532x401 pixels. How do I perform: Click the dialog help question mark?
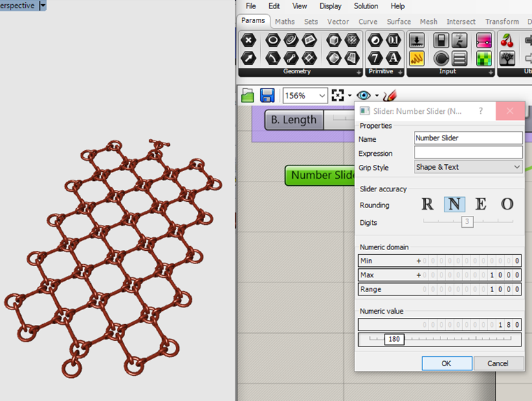coord(480,111)
